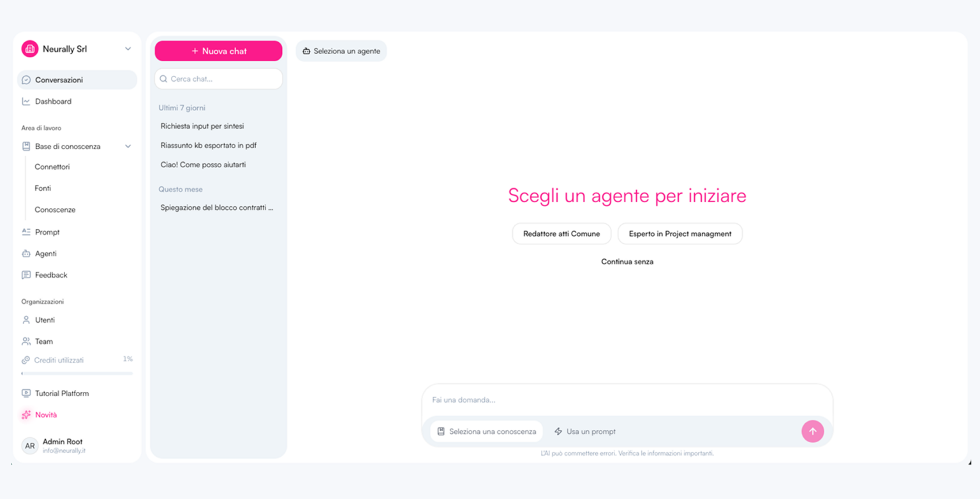Click the plus icon in Nuova chat
Image resolution: width=980 pixels, height=499 pixels.
pos(195,51)
